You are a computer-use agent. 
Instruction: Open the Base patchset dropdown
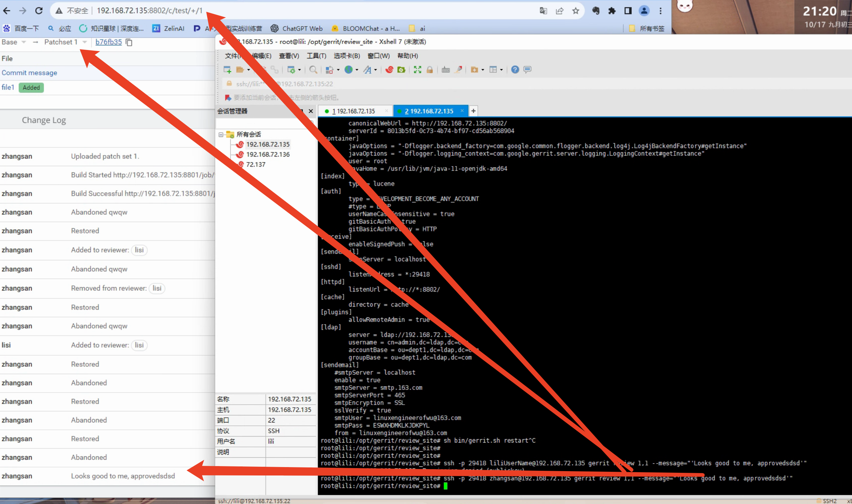click(13, 42)
